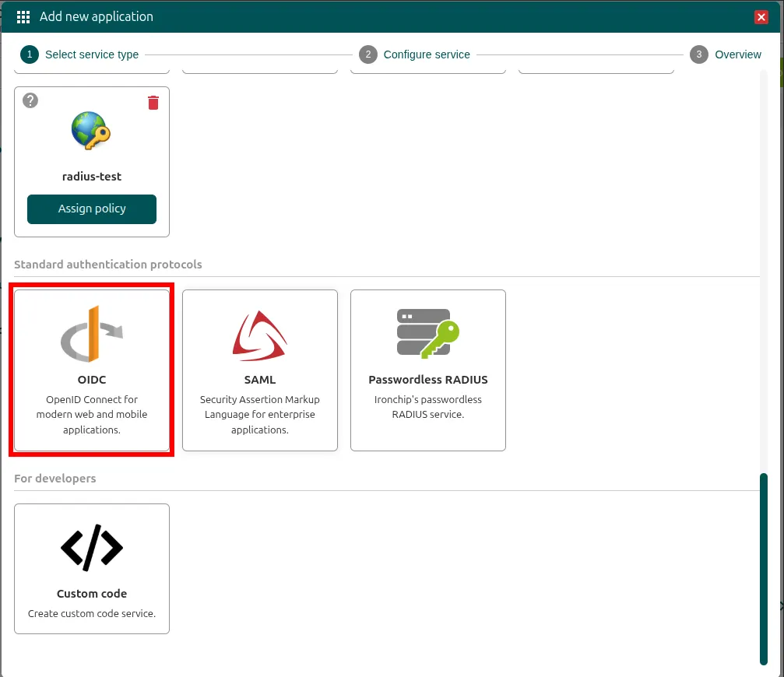The width and height of the screenshot is (784, 677).
Task: Click the help question mark on radius-test card
Action: 30,100
